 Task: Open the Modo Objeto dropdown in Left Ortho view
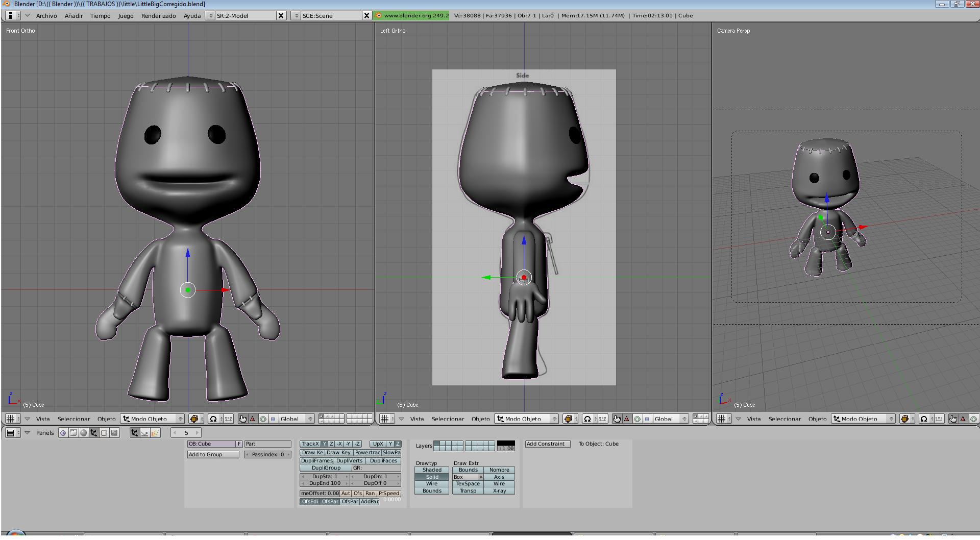tap(526, 419)
